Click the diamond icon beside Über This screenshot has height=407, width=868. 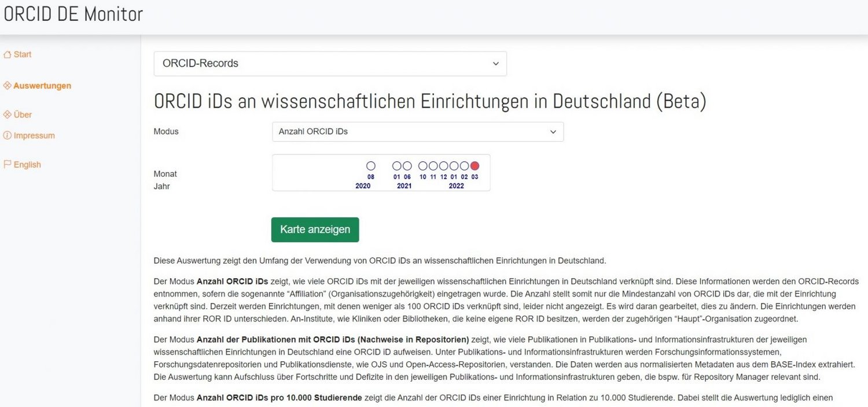pos(8,114)
